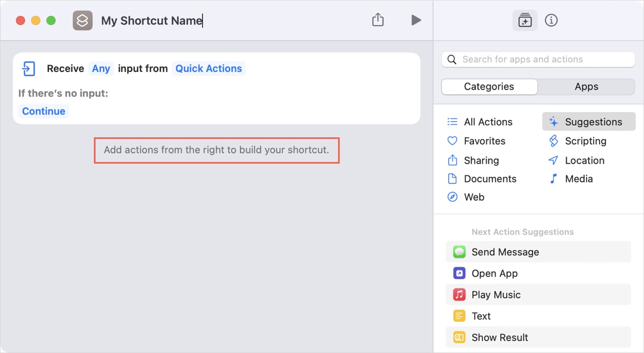
Task: Open the Share menu for this shortcut
Action: [x=377, y=19]
